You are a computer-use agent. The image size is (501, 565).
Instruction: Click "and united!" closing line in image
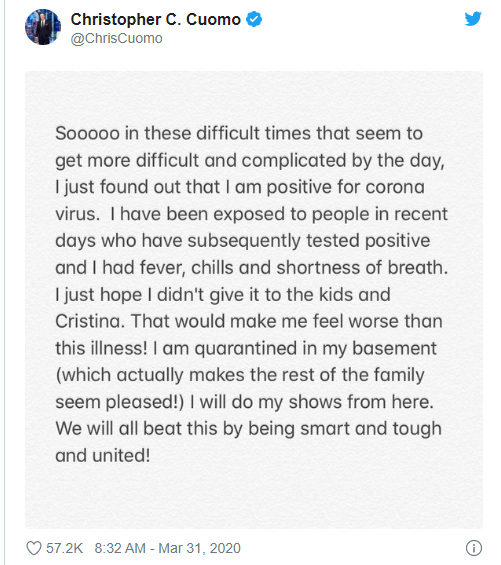coord(102,455)
